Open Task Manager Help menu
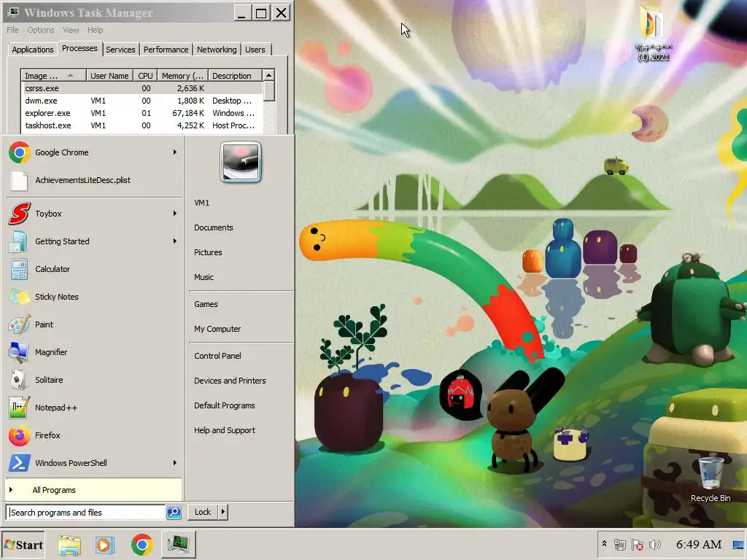The image size is (747, 560). tap(96, 30)
